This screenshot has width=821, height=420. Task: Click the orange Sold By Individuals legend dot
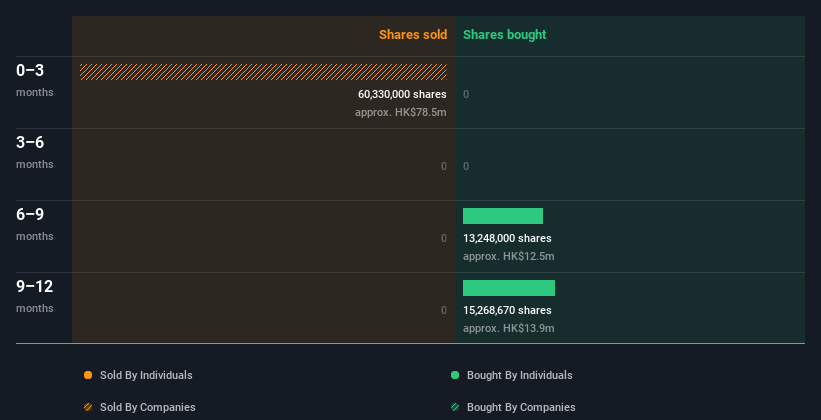88,375
